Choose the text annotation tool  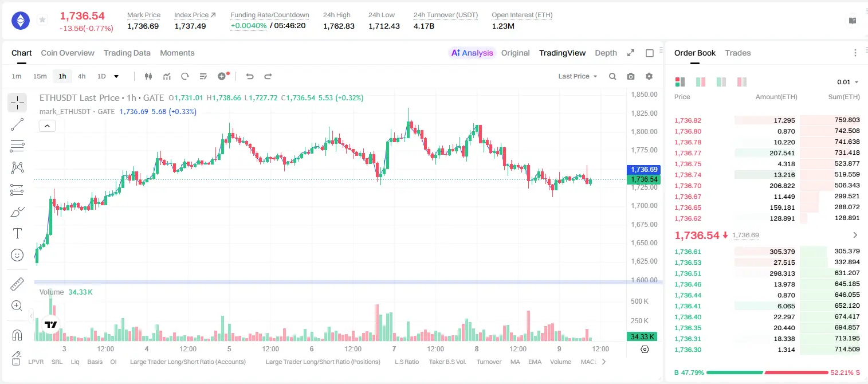coord(17,233)
